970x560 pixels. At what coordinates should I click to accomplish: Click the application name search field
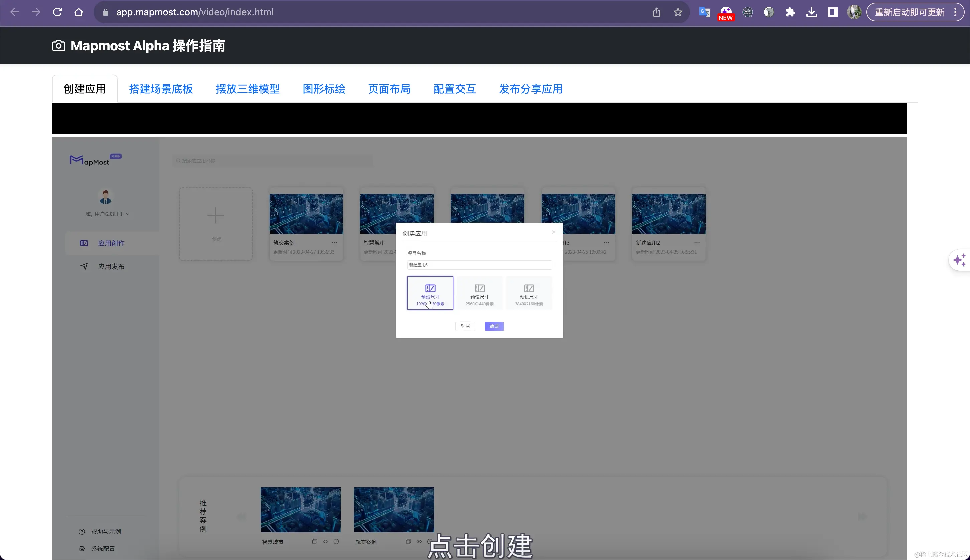273,161
